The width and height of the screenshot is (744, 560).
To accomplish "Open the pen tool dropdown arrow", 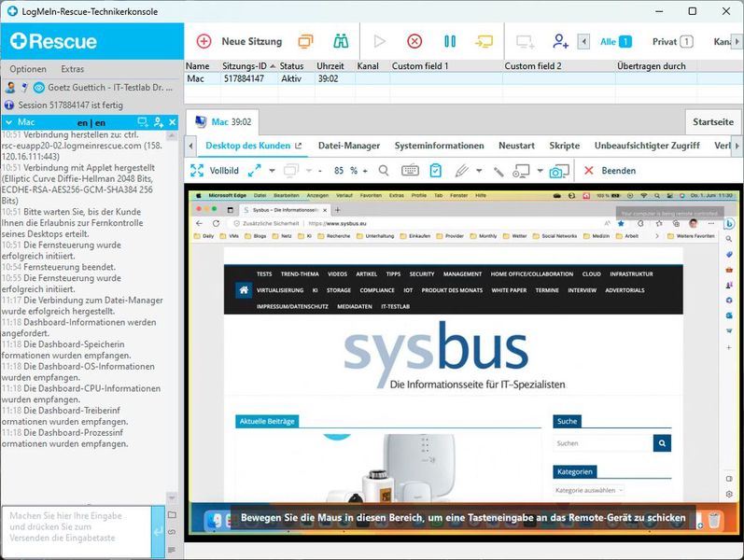I will click(479, 171).
